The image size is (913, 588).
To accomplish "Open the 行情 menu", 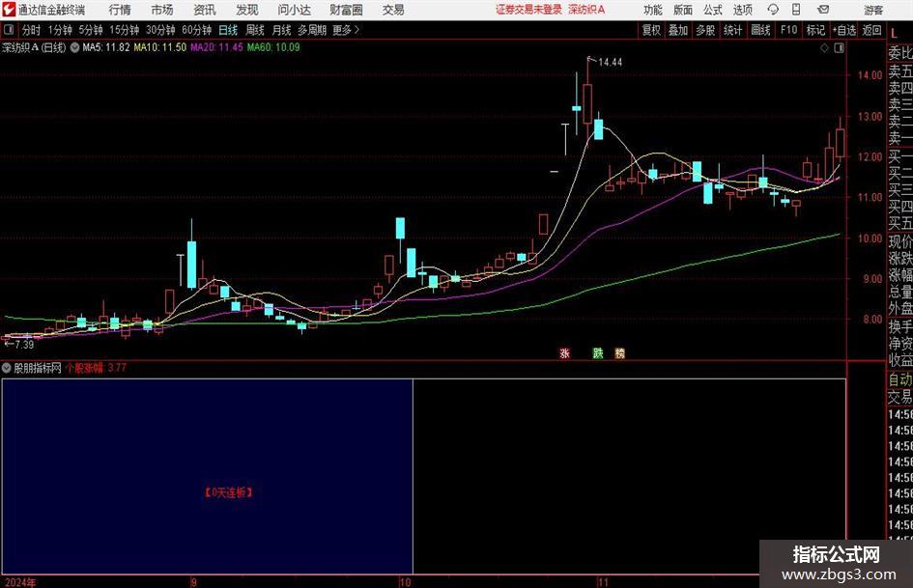I will [120, 10].
